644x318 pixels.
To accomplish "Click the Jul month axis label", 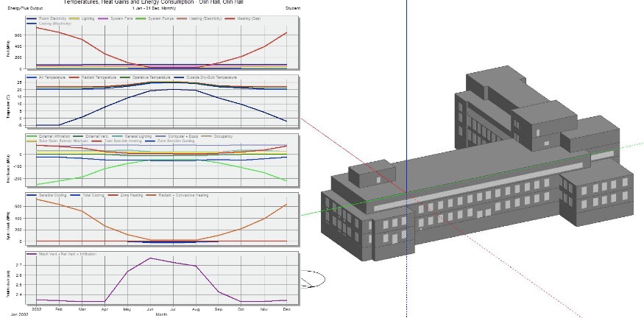I will (173, 309).
